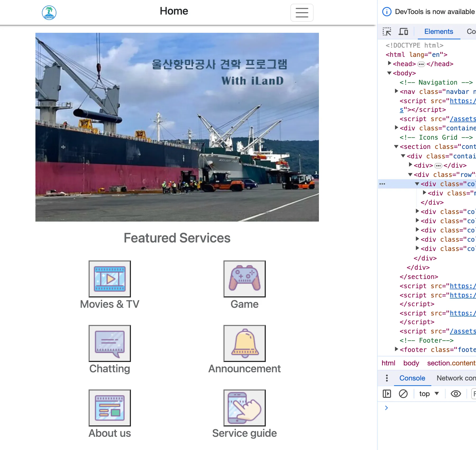Open the top context dropdown
Viewport: 476px width, 450px height.
429,394
